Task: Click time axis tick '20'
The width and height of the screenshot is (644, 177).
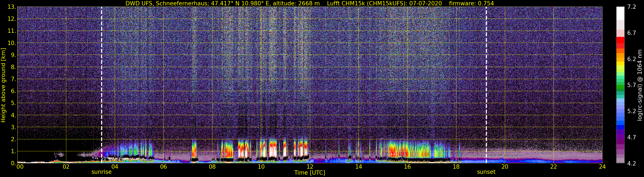Action: click(505, 167)
